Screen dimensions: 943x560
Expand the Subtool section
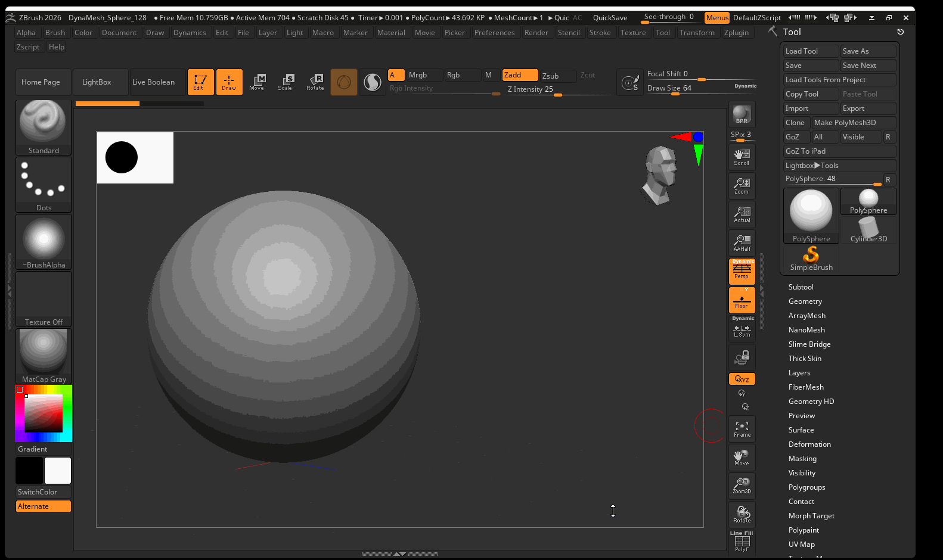[x=801, y=287]
